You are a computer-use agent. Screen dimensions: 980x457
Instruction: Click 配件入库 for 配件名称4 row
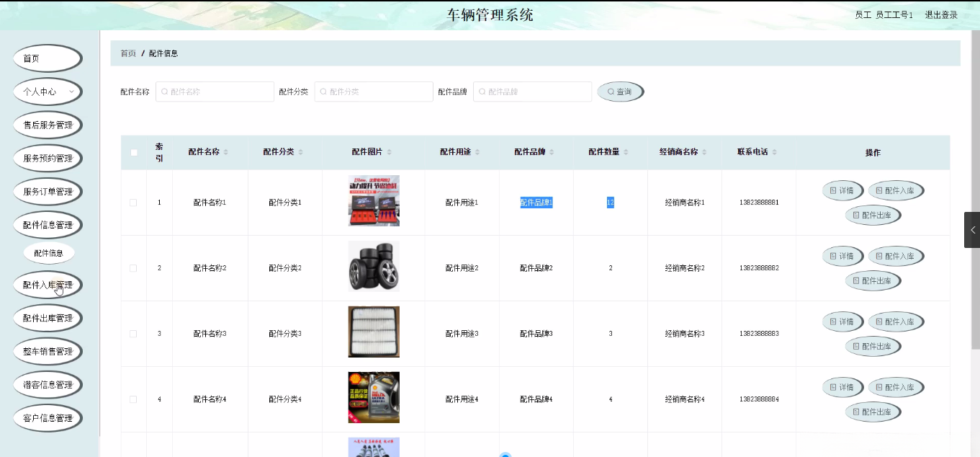tap(896, 387)
